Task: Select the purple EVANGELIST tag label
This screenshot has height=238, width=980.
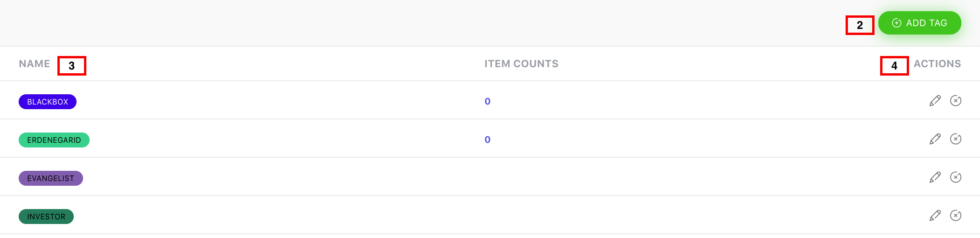Action: click(x=51, y=178)
